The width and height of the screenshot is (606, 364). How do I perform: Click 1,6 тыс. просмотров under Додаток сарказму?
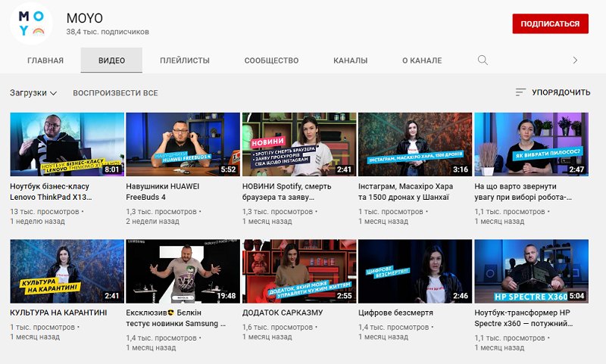point(277,328)
